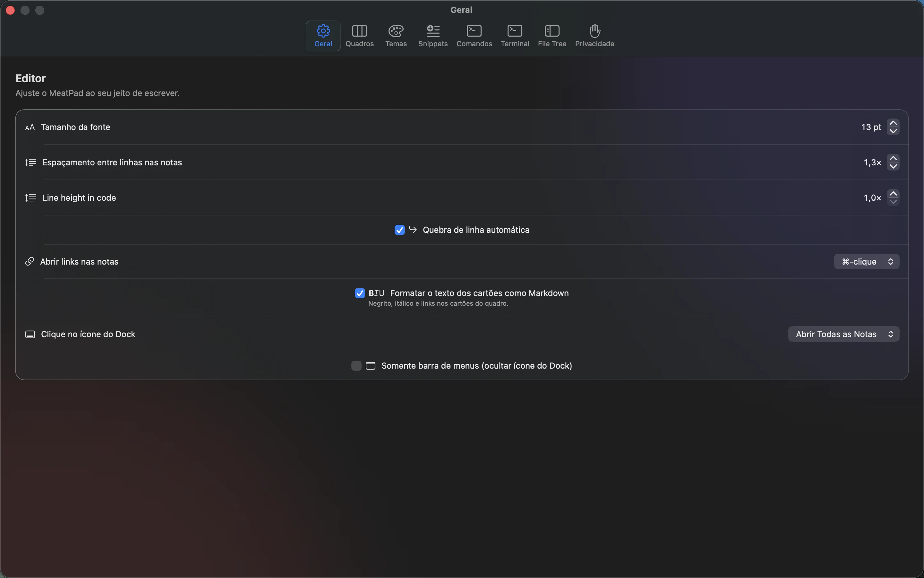Switch to the Quadros tab

pyautogui.click(x=359, y=36)
